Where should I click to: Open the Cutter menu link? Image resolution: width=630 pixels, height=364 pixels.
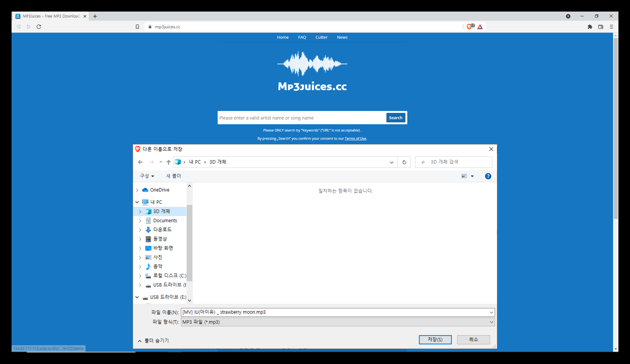[x=322, y=37]
